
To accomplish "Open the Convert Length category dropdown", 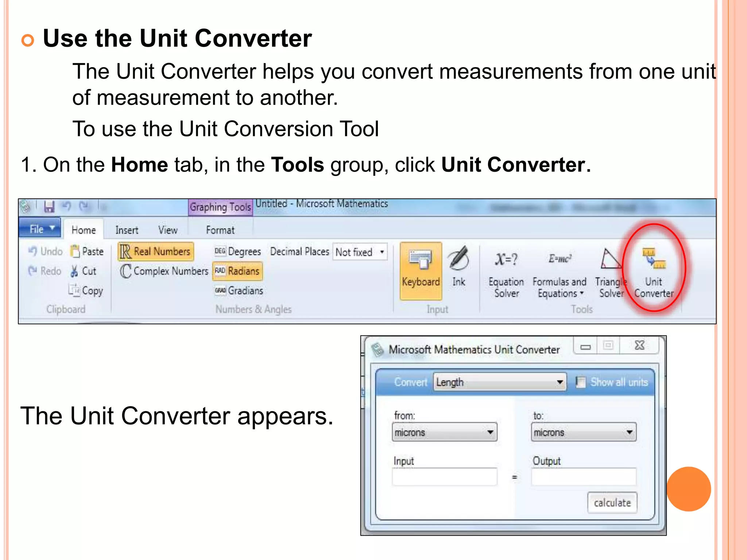I will pyautogui.click(x=500, y=382).
